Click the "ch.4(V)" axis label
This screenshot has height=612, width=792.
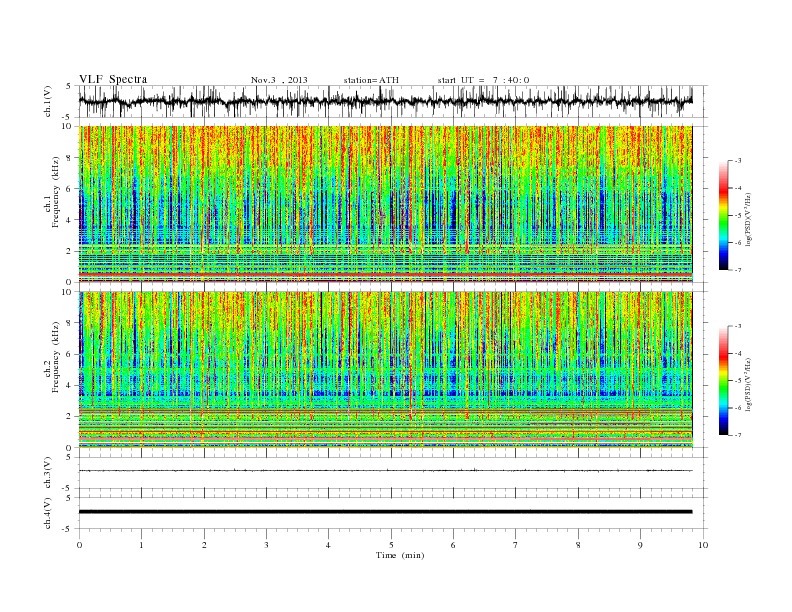click(x=48, y=513)
